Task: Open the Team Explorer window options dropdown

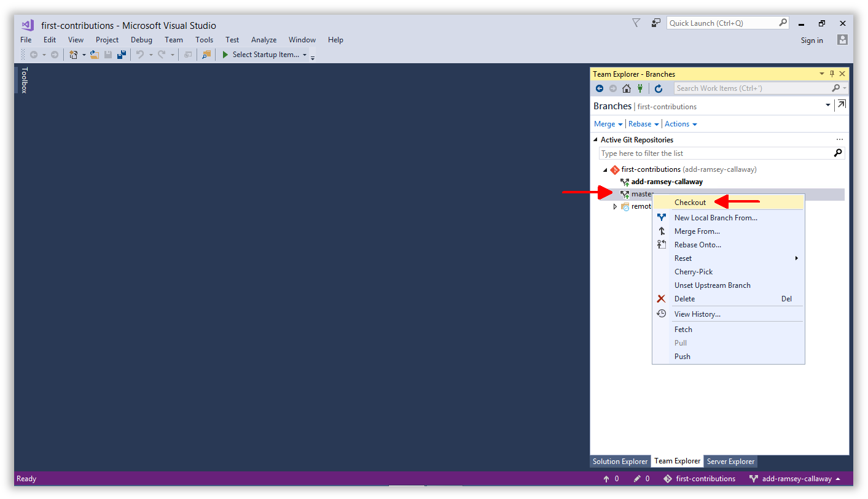Action: tap(822, 74)
